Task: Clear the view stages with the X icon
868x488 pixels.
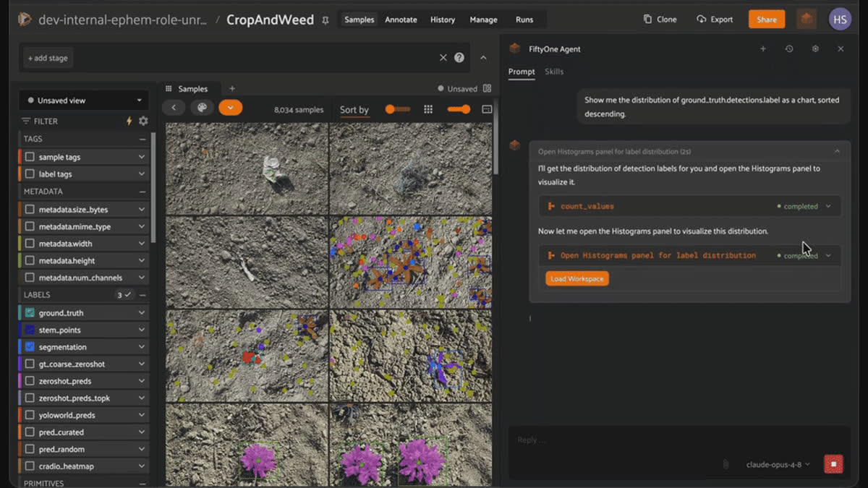Action: (x=443, y=58)
